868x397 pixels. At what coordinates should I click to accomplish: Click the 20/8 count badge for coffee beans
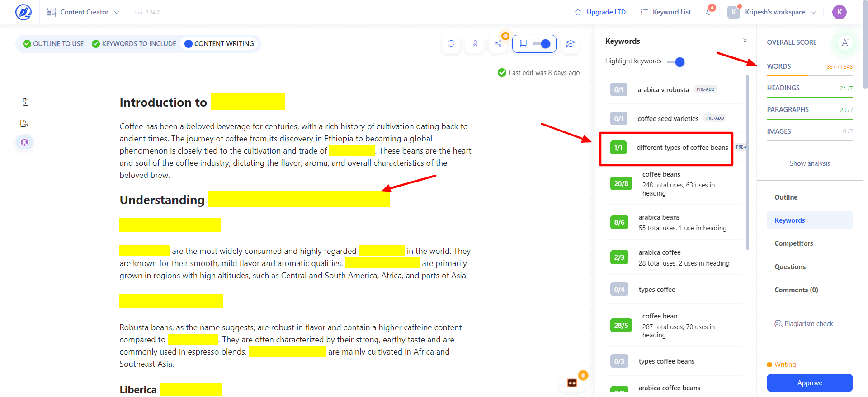(621, 184)
